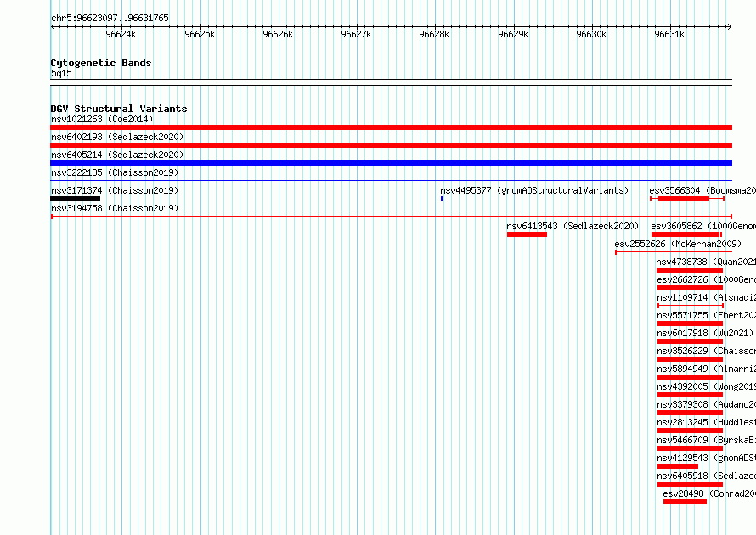The height and width of the screenshot is (535, 756).
Task: Click 96628k ruler tick label
Action: pyautogui.click(x=434, y=34)
